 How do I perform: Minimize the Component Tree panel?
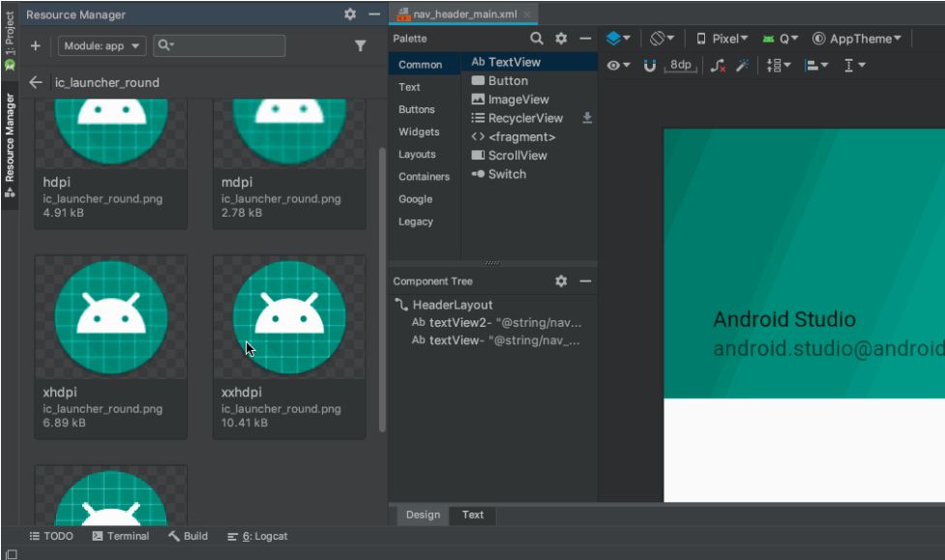click(585, 280)
